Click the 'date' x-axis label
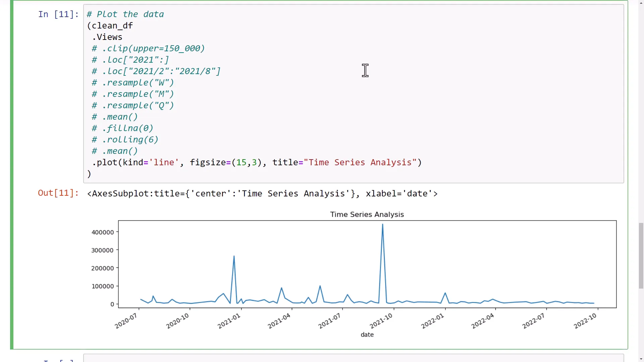This screenshot has height=362, width=644. click(367, 335)
